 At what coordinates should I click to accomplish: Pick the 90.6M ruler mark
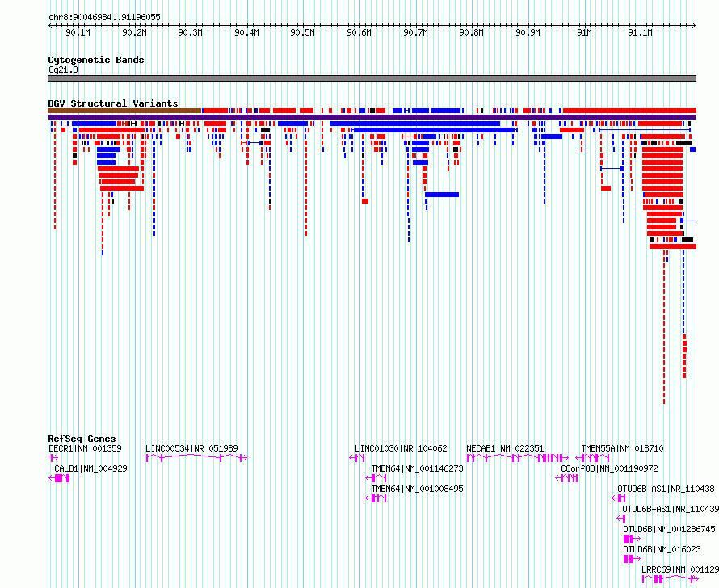[359, 32]
